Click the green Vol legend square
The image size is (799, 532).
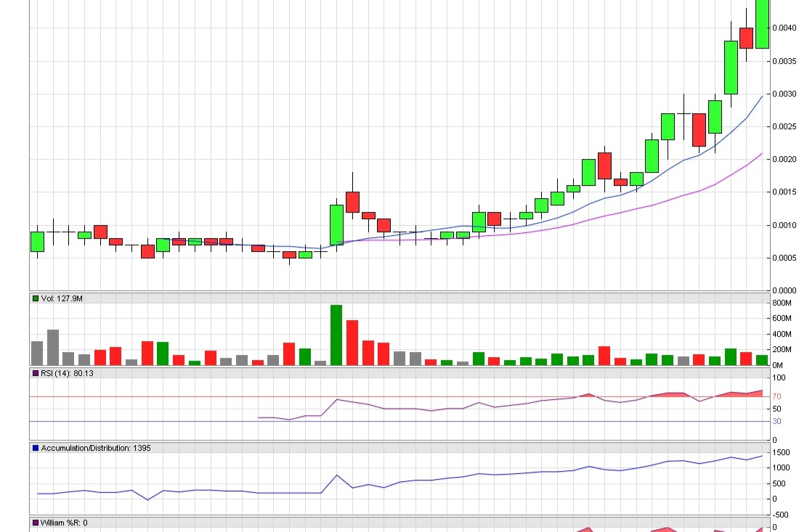pyautogui.click(x=36, y=298)
